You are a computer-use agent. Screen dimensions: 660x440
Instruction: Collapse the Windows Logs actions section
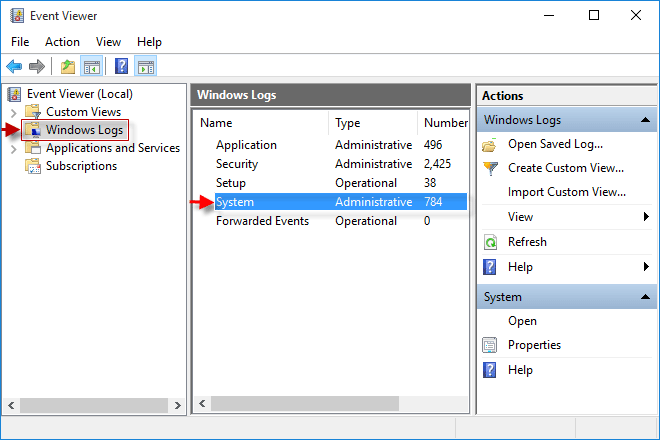(646, 120)
